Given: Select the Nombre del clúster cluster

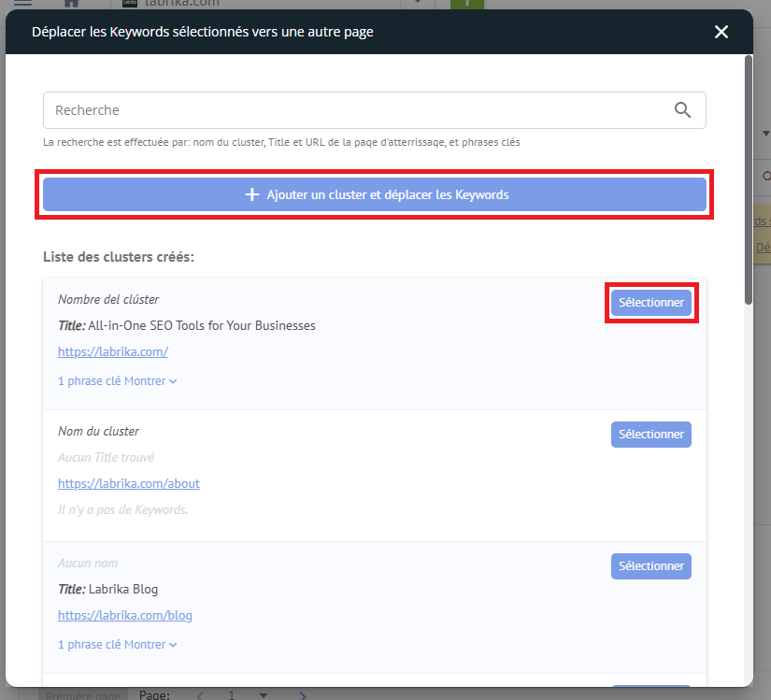Looking at the screenshot, I should click(x=650, y=302).
